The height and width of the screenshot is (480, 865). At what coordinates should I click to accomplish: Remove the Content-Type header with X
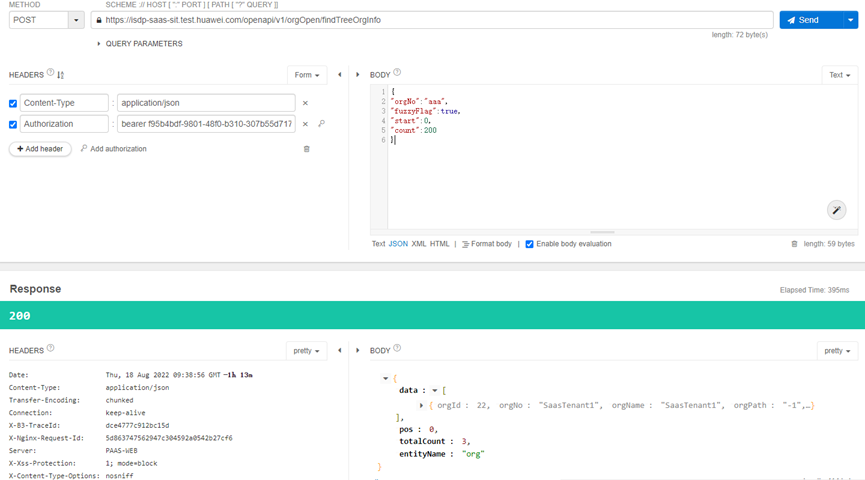pyautogui.click(x=305, y=103)
